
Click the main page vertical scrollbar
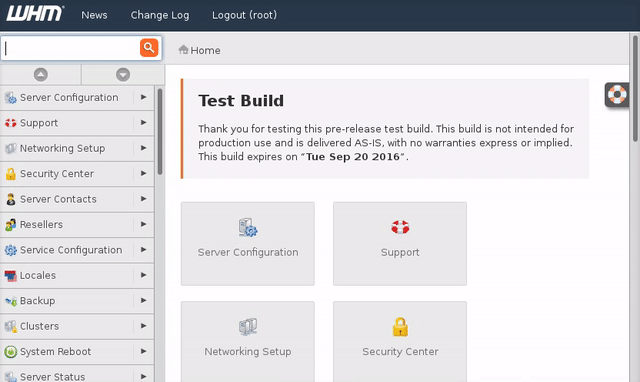pyautogui.click(x=635, y=89)
